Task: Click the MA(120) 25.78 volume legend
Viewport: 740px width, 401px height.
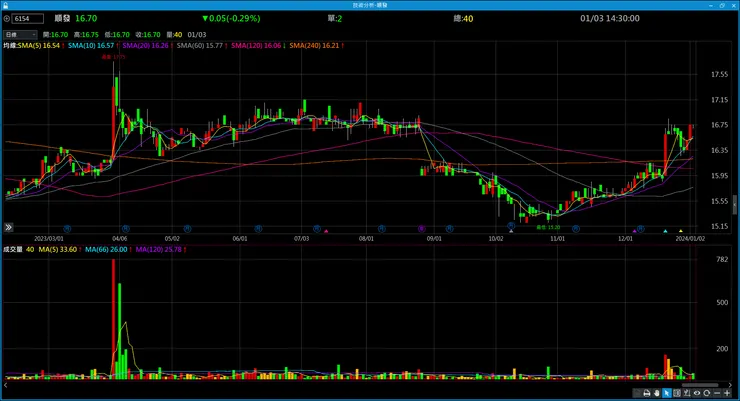Action: 160,250
